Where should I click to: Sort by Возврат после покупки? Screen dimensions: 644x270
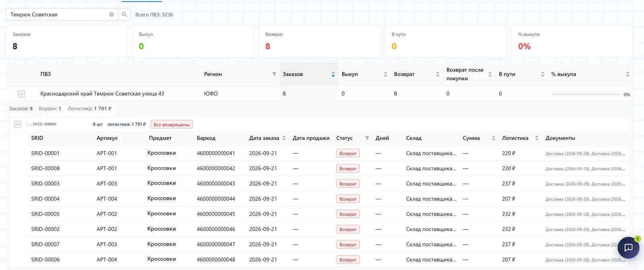(490, 74)
